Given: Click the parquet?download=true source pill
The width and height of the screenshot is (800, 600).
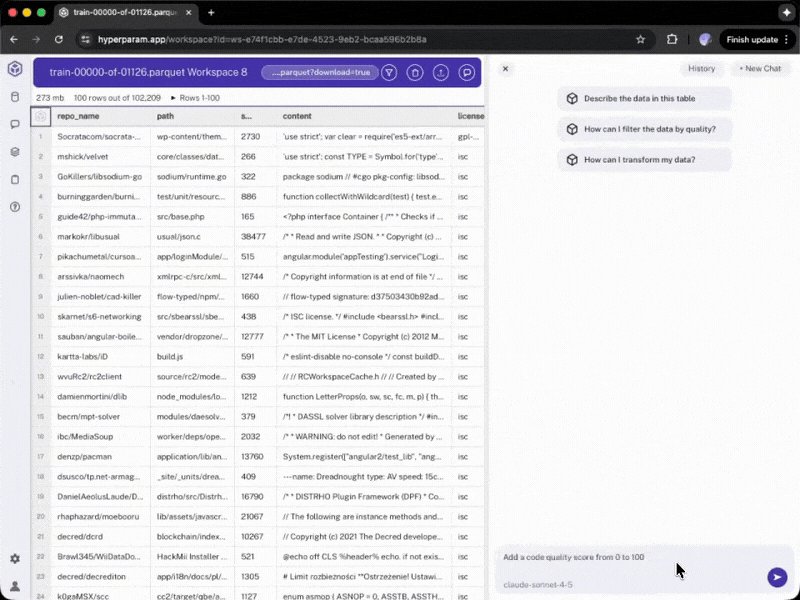Looking at the screenshot, I should [x=320, y=72].
